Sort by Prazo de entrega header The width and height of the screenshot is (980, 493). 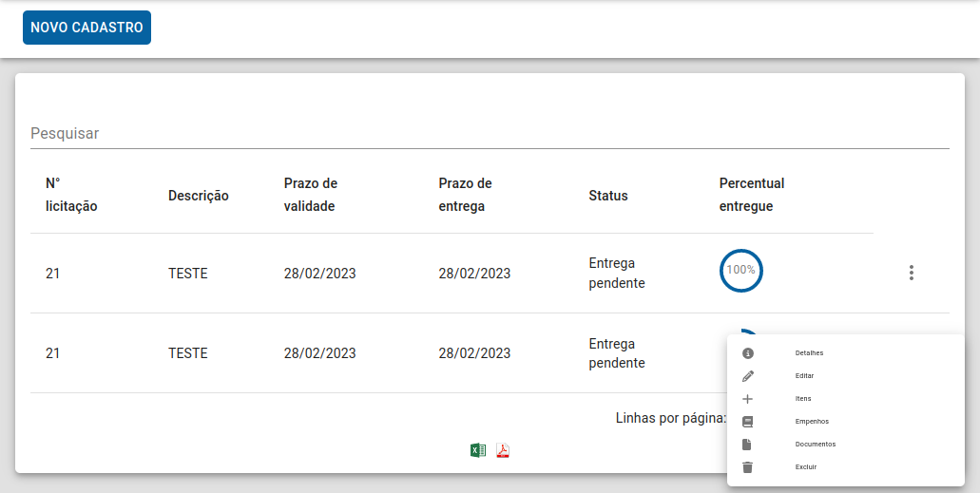(x=465, y=195)
